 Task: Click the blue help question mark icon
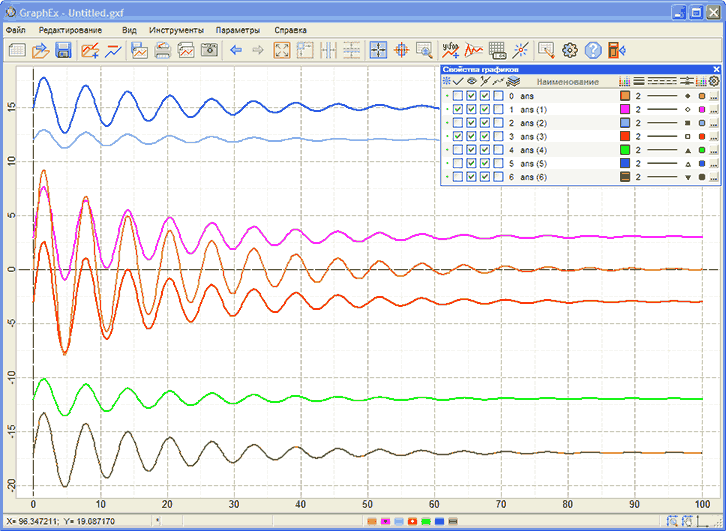[593, 50]
